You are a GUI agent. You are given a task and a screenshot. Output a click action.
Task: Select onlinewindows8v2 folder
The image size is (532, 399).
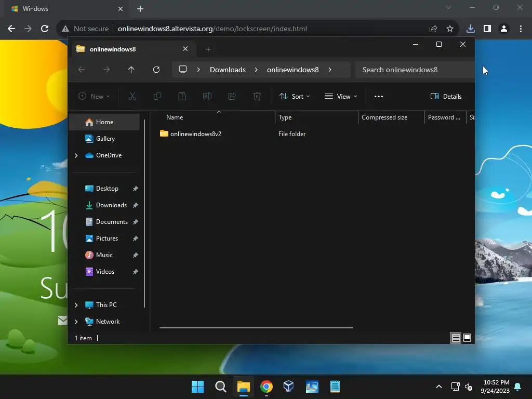196,134
